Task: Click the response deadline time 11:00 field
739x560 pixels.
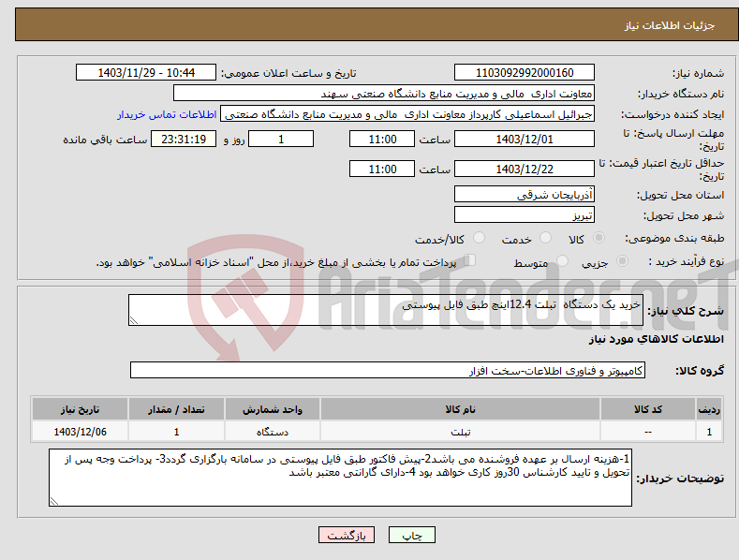Action: pos(382,139)
